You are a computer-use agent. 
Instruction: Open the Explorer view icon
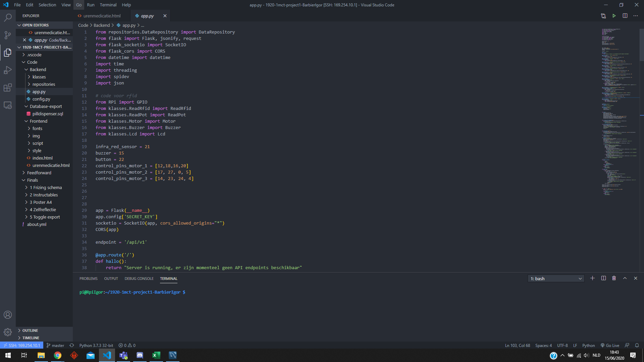(x=8, y=53)
